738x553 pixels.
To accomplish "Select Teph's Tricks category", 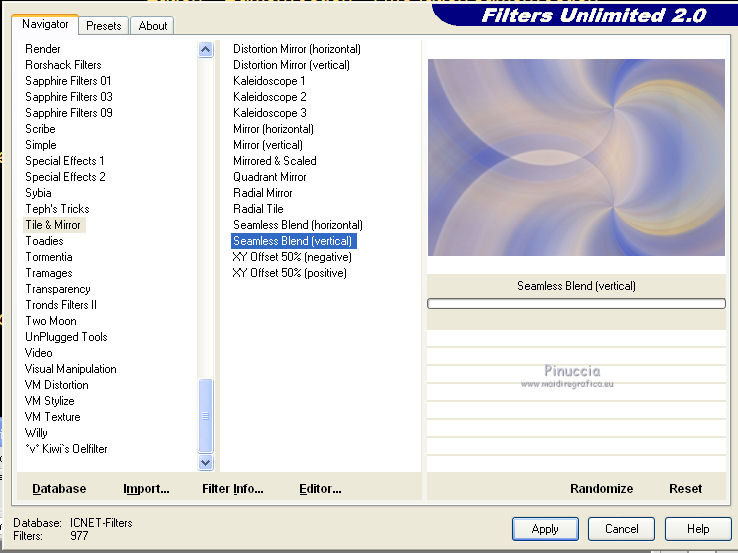I will click(x=57, y=209).
